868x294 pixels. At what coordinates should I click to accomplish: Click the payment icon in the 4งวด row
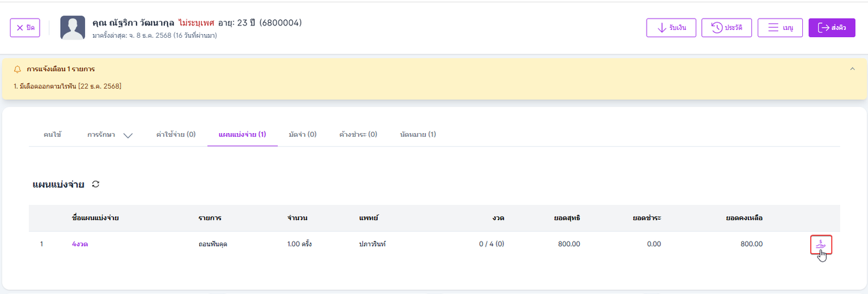pyautogui.click(x=821, y=244)
